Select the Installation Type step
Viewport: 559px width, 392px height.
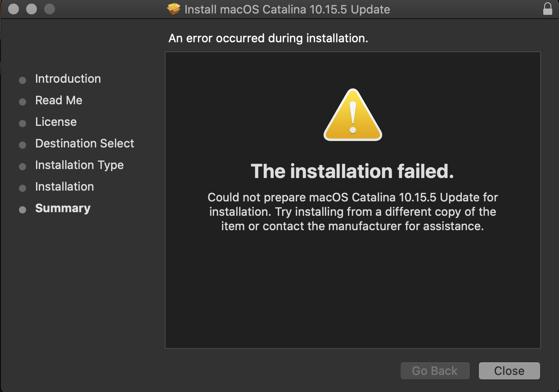coord(79,165)
